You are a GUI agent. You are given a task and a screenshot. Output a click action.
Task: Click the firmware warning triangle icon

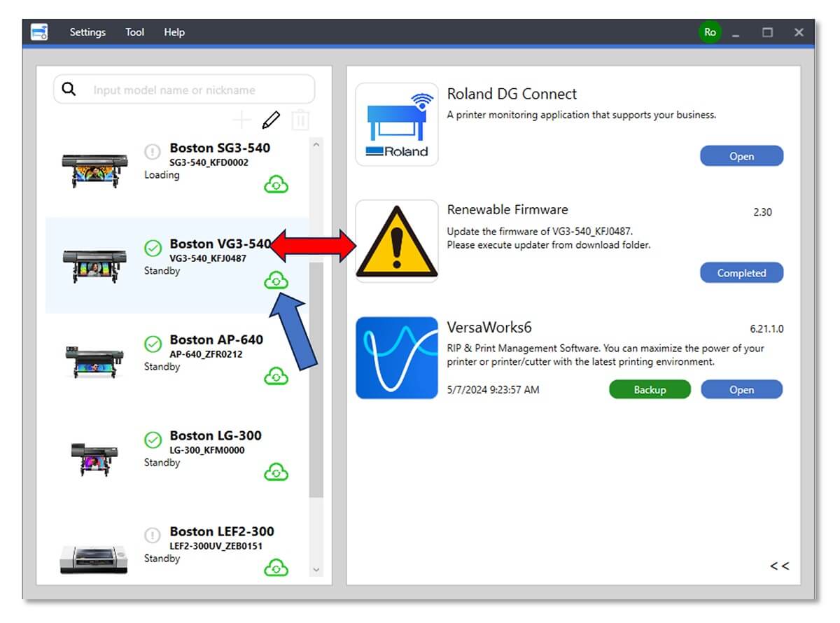point(397,241)
